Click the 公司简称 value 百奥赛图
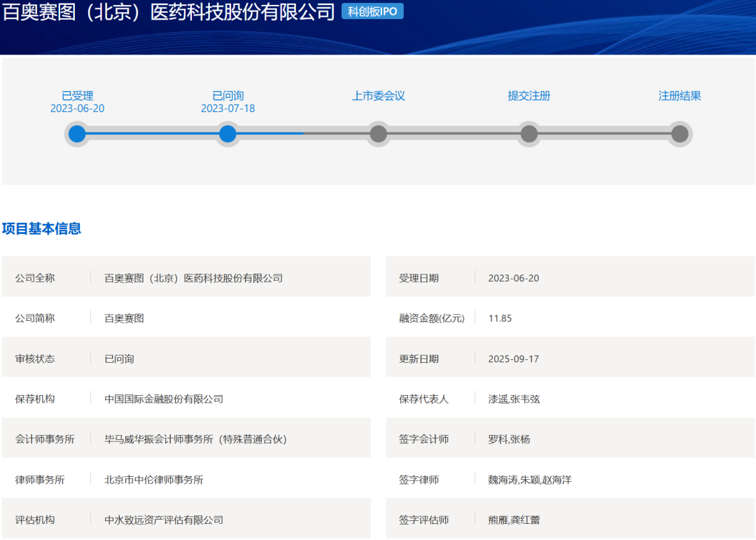This screenshot has width=756, height=540. click(124, 318)
